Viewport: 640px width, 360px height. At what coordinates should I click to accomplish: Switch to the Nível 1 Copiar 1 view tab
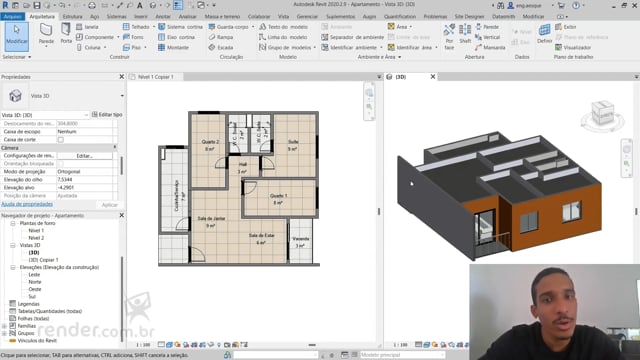pos(156,77)
